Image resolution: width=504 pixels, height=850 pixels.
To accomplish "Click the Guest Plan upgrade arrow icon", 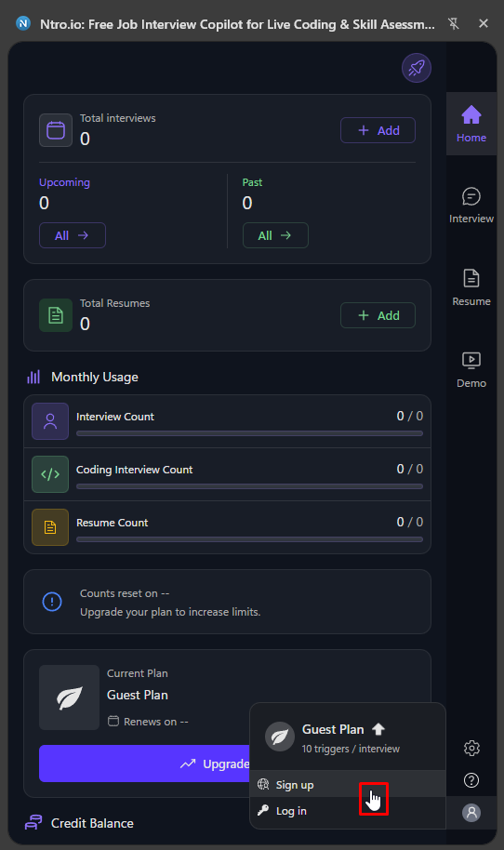I will 378,729.
